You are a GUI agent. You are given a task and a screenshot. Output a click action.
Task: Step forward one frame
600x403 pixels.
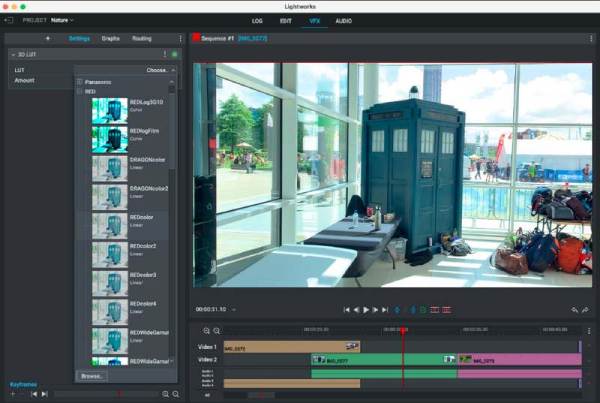point(375,310)
